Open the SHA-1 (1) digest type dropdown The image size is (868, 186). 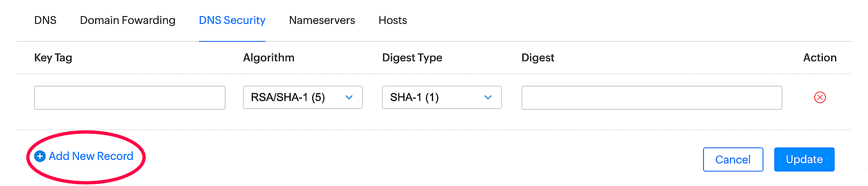click(x=442, y=97)
